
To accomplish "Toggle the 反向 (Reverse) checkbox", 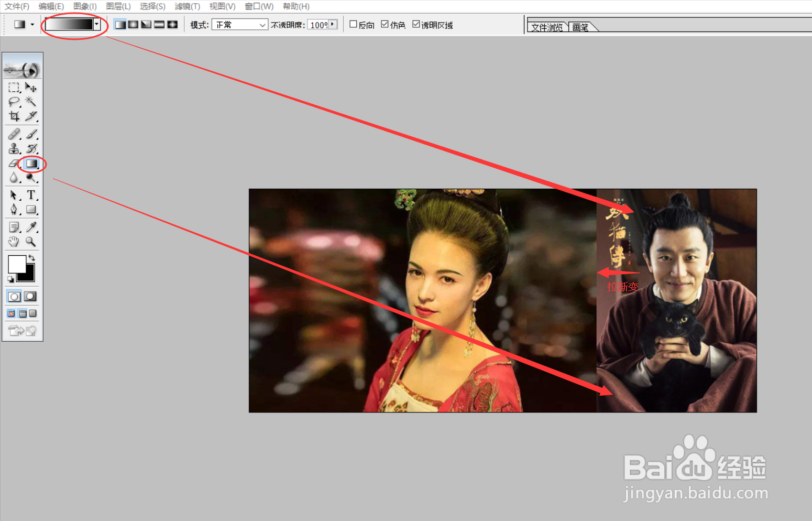I will tap(353, 24).
